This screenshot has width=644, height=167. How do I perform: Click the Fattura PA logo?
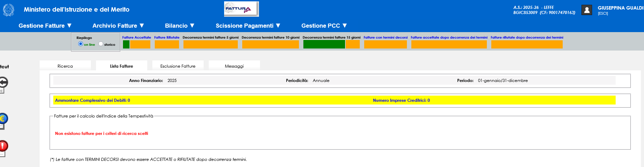coord(241,9)
